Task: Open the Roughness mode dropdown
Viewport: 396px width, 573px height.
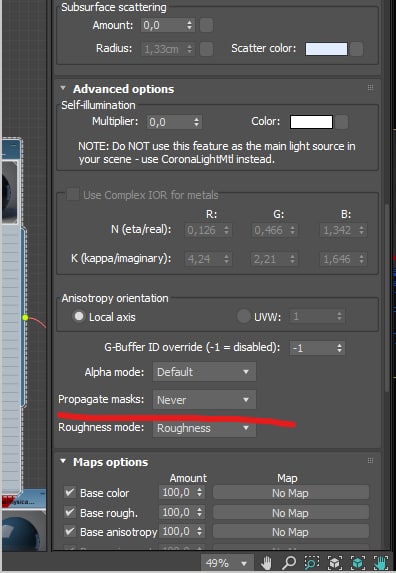Action: 204,428
